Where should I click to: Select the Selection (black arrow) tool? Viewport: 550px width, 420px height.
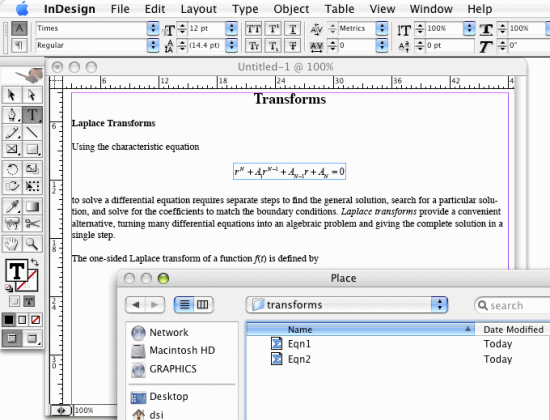click(12, 95)
